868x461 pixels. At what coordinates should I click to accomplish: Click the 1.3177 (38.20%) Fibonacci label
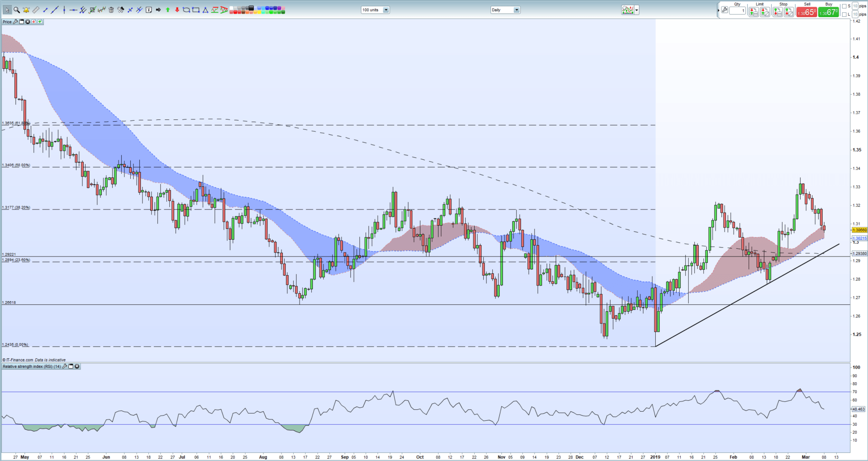16,207
